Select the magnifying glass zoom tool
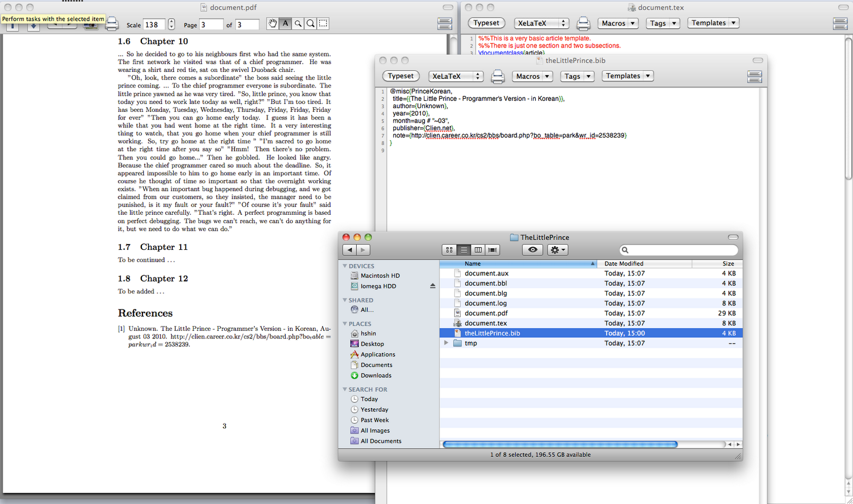853x504 pixels. (x=297, y=23)
